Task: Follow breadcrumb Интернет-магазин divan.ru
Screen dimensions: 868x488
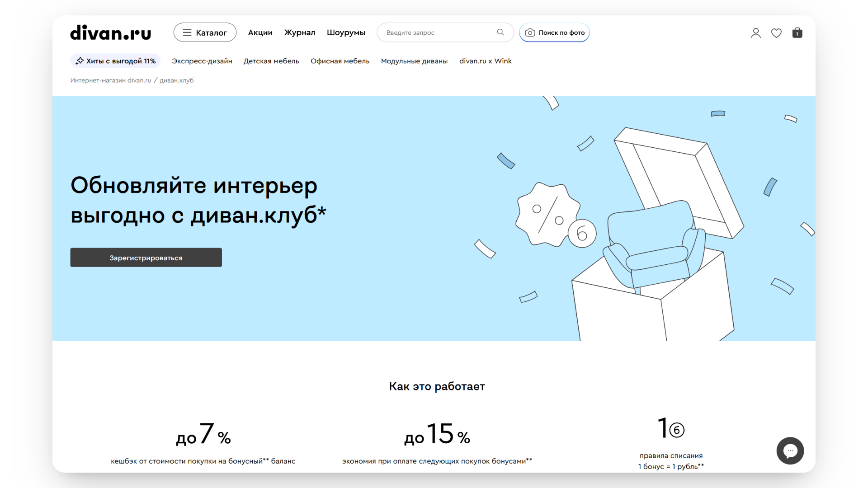Action: point(111,80)
